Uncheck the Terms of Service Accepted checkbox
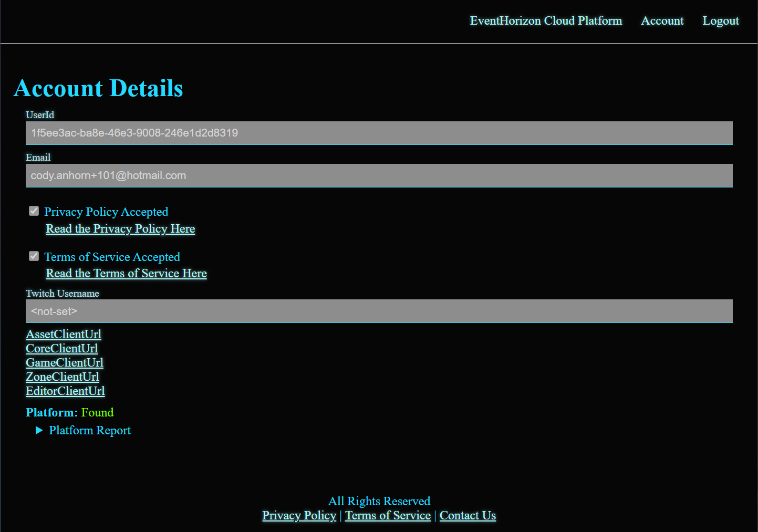The width and height of the screenshot is (758, 532). coord(34,256)
